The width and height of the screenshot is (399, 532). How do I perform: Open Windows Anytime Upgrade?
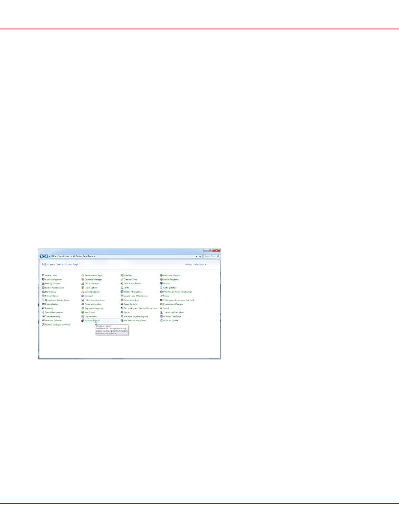134,316
